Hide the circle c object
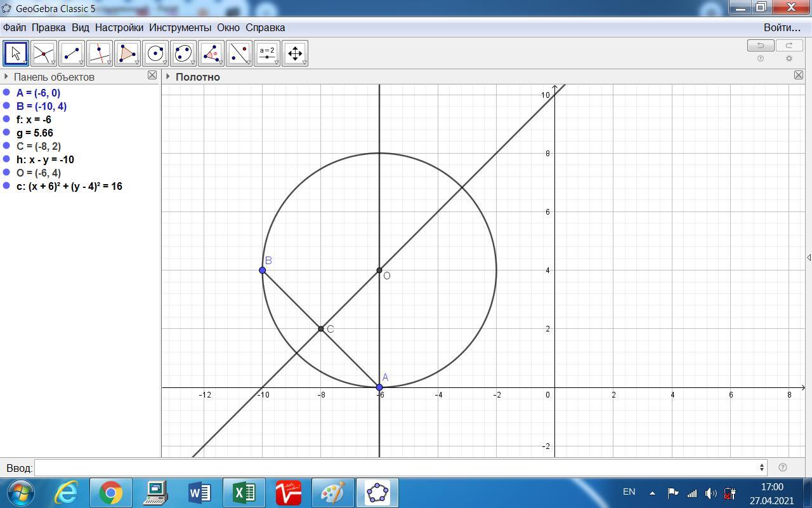 6,186
